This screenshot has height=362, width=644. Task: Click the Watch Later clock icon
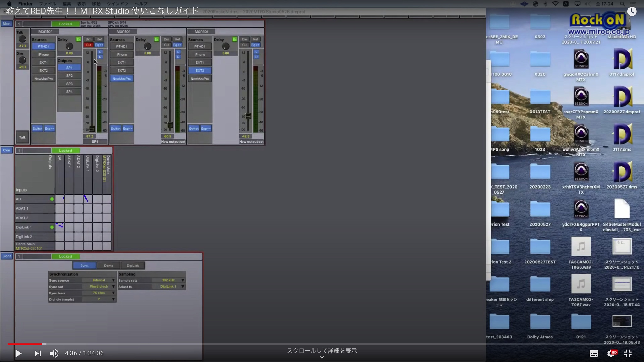point(632,12)
